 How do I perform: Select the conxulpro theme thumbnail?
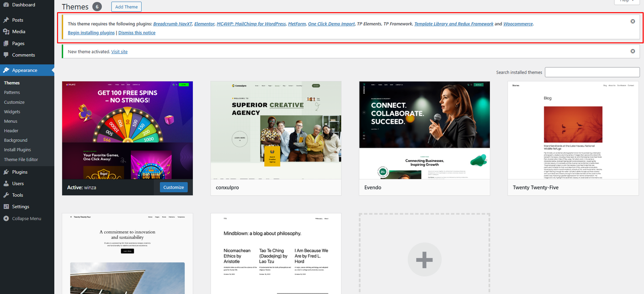click(276, 130)
